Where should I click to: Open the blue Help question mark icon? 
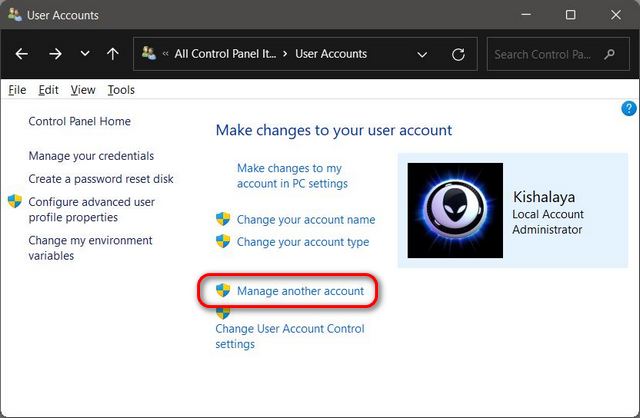(x=629, y=108)
